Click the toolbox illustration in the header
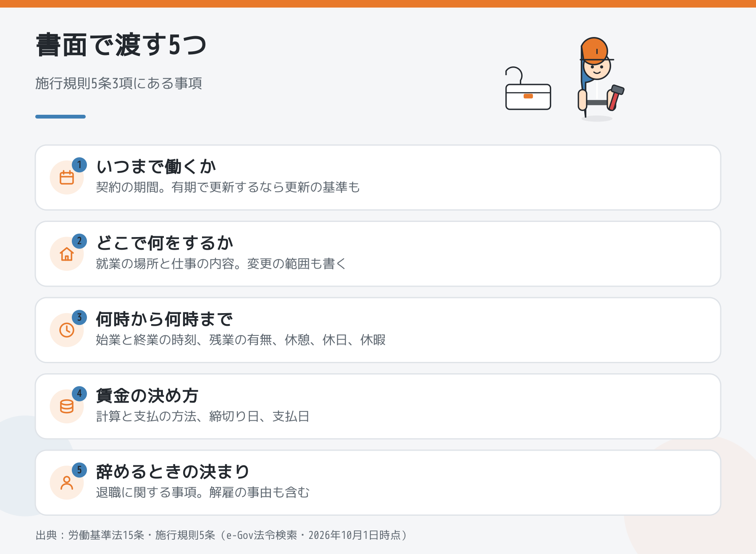 tap(528, 89)
